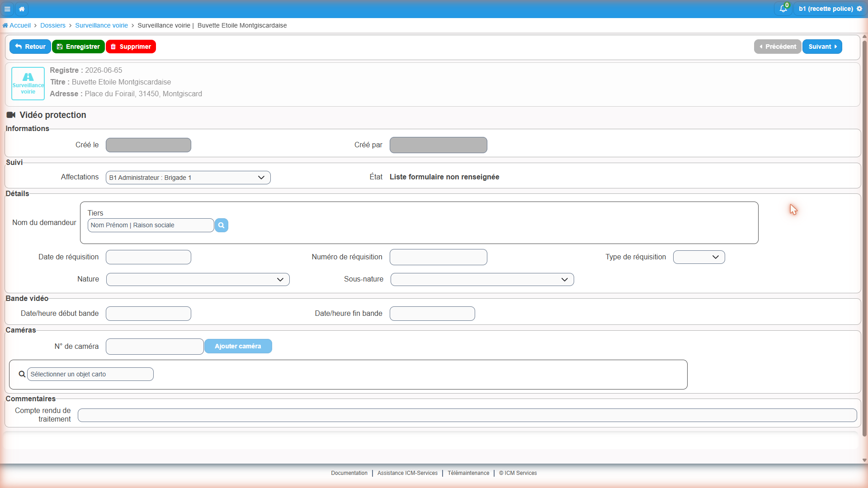Go to the Précédent record
Image resolution: width=868 pixels, height=488 pixels.
[778, 47]
